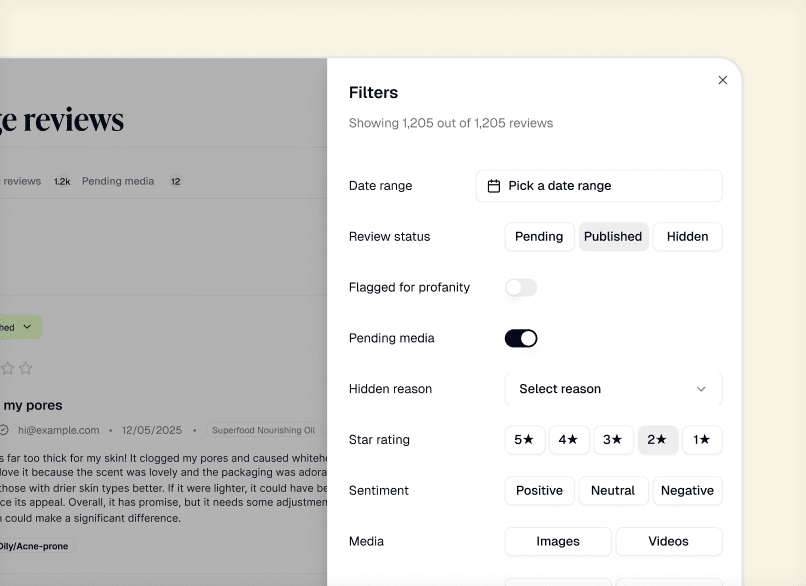Choose Negative sentiment filter

click(687, 491)
